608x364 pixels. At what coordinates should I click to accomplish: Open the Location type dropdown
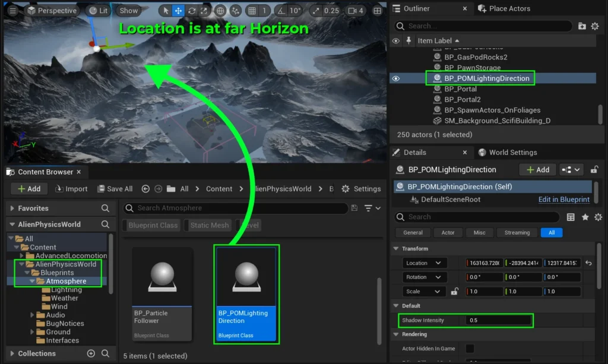pyautogui.click(x=423, y=262)
